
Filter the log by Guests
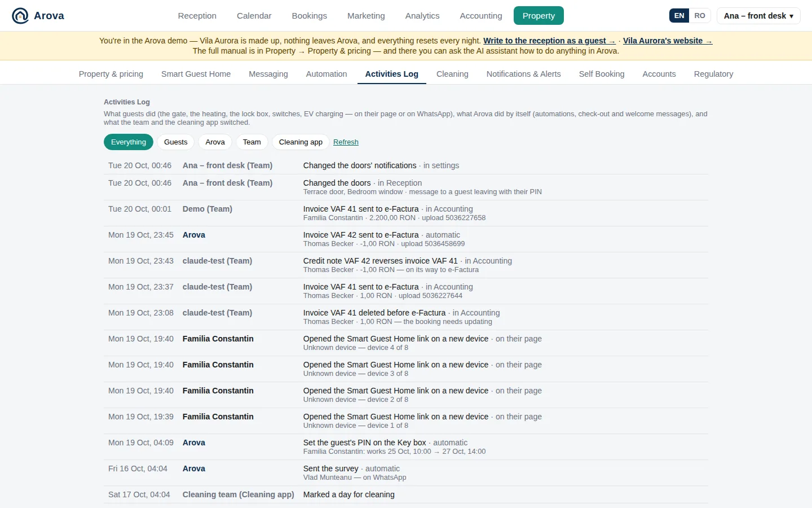pos(175,142)
